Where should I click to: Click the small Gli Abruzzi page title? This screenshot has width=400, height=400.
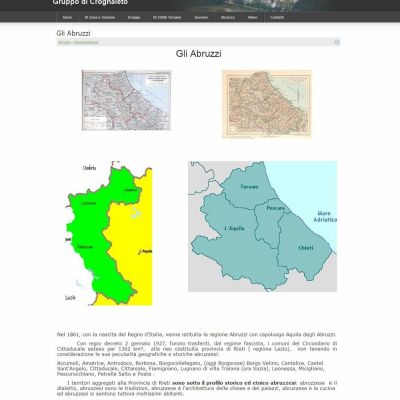click(73, 33)
